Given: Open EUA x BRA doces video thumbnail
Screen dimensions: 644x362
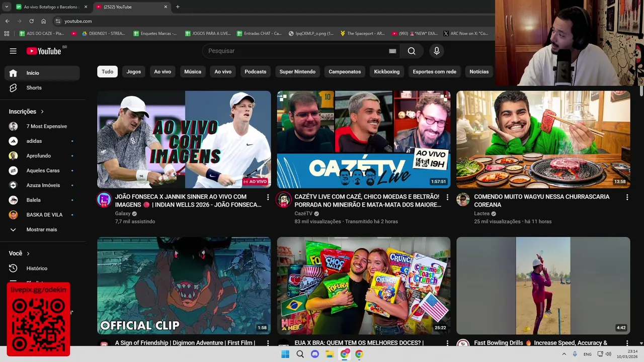Looking at the screenshot, I should click(x=363, y=286).
